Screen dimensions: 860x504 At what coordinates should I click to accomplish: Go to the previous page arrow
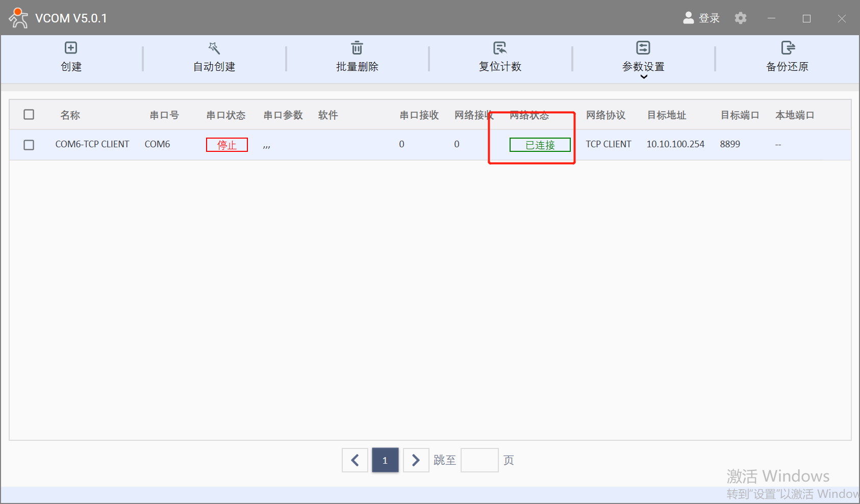click(x=355, y=460)
